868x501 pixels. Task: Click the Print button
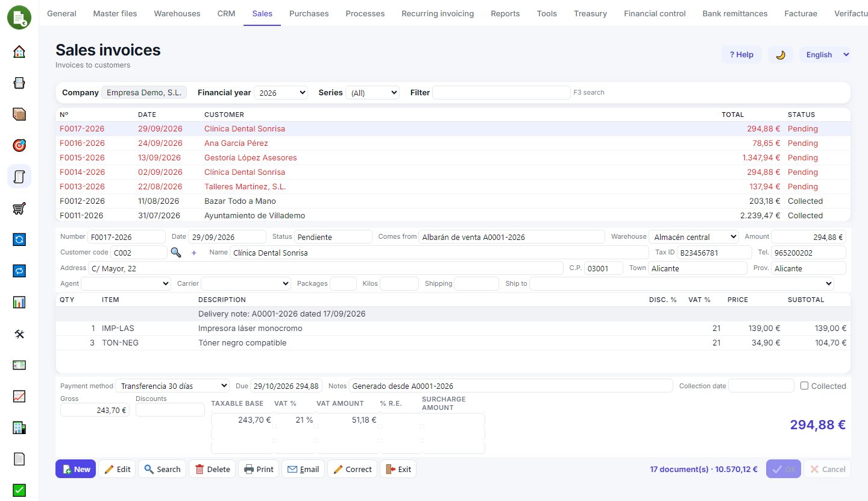259,469
